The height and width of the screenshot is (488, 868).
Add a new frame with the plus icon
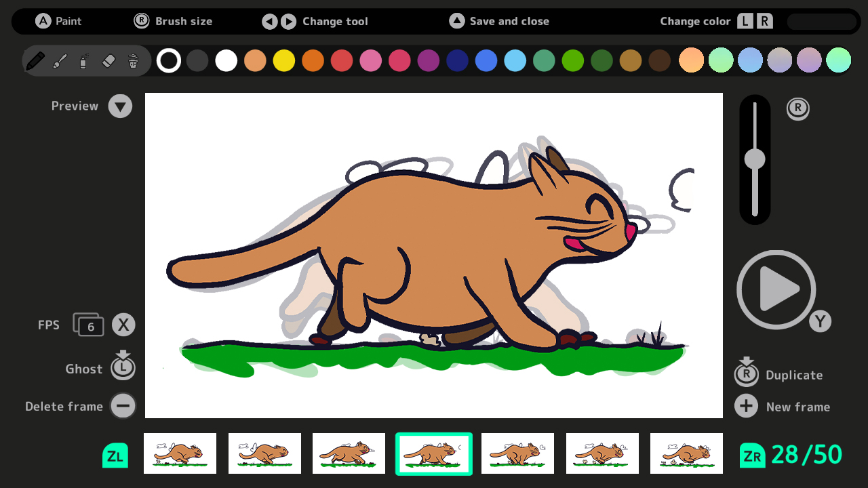coord(746,406)
